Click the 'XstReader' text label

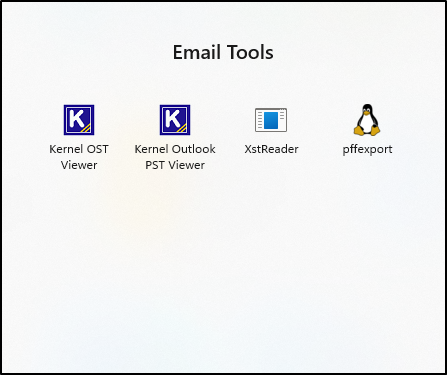[x=271, y=149]
